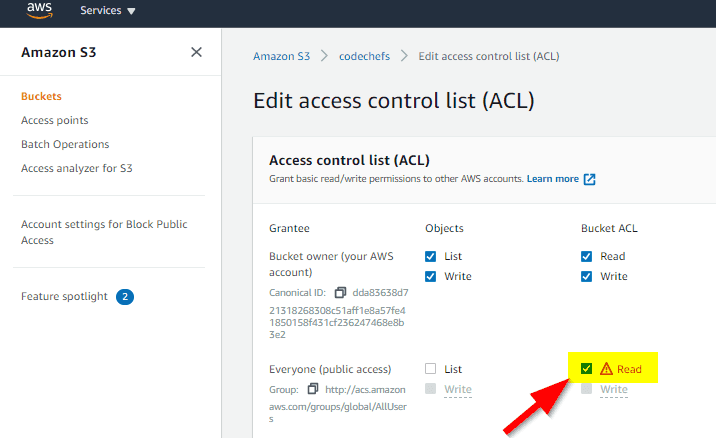Screen dimensions: 716x438
Task: Copy the AllUsers group URL icon
Action: (x=313, y=389)
